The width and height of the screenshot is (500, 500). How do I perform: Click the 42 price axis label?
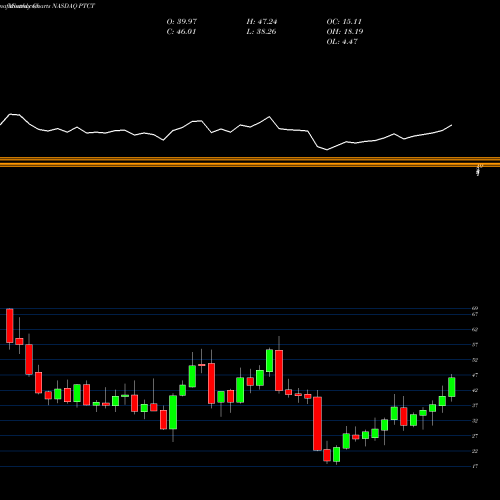click(x=475, y=390)
